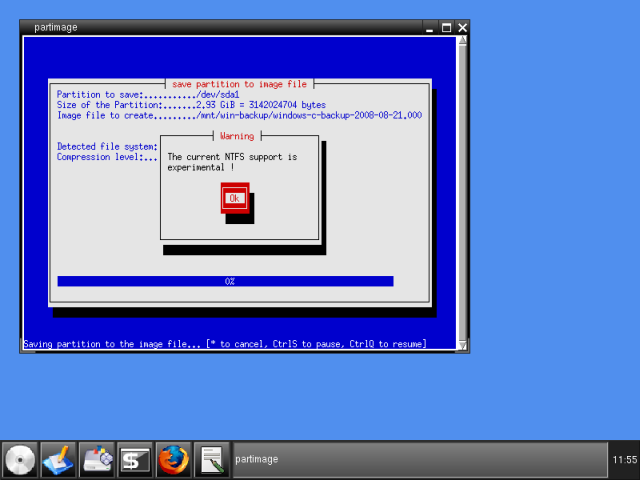Maximize the partimage window
640x480 pixels.
point(446,28)
